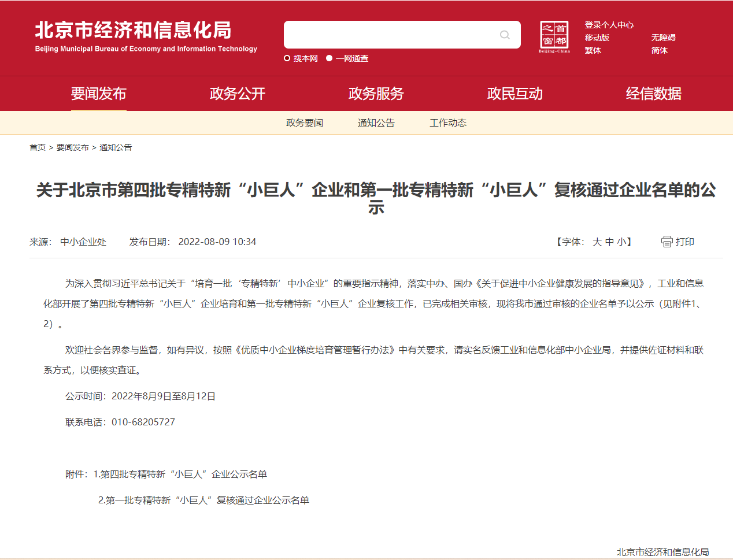Go to 首页 via the breadcrumb
This screenshot has height=560, width=733.
click(x=37, y=147)
